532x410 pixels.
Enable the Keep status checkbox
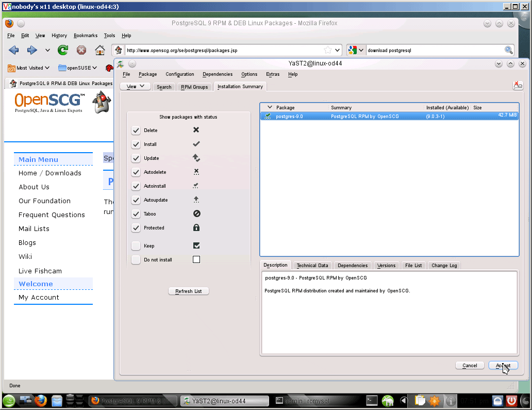136,245
